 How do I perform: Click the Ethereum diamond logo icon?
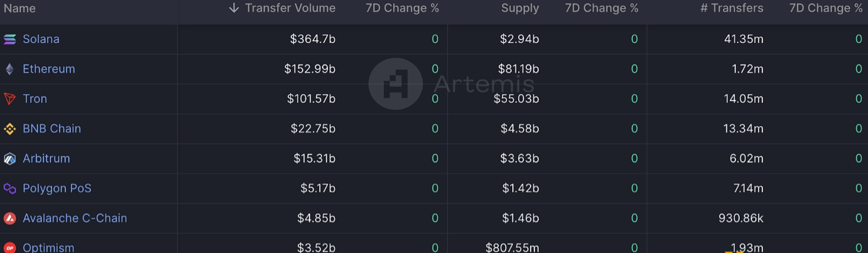tap(10, 69)
